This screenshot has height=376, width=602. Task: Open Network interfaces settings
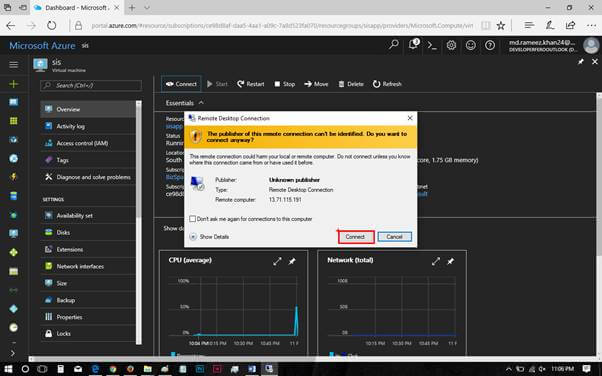88,266
